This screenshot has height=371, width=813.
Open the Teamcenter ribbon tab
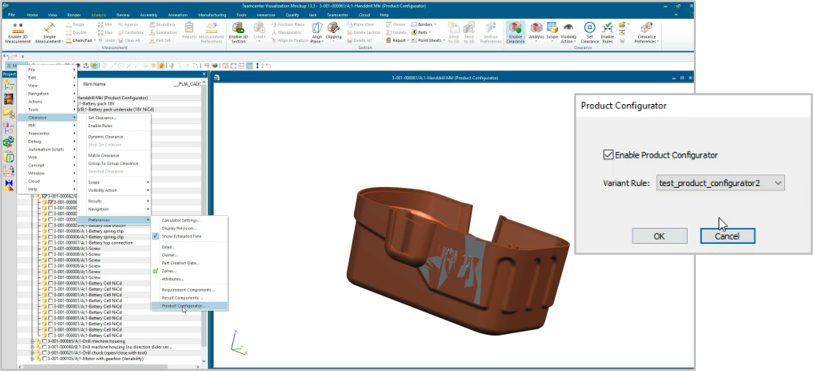pyautogui.click(x=338, y=15)
